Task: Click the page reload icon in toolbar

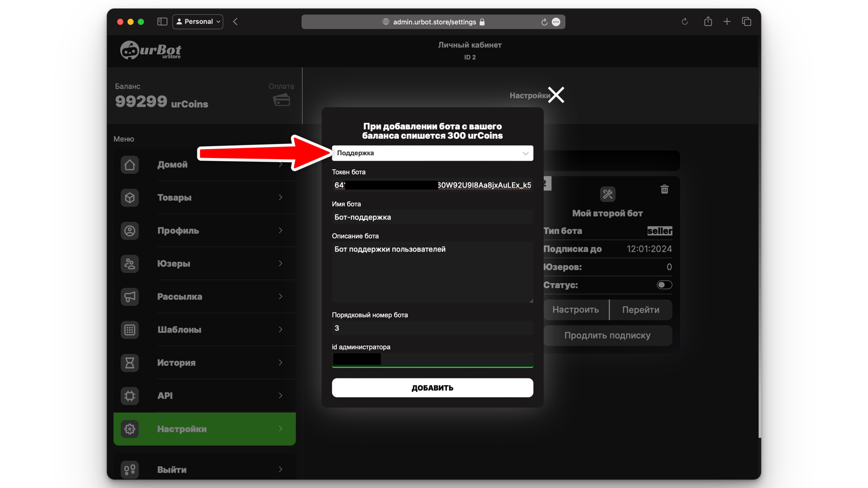Action: point(685,22)
